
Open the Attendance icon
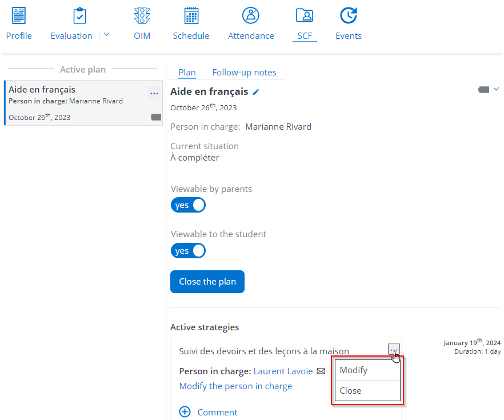point(251,16)
